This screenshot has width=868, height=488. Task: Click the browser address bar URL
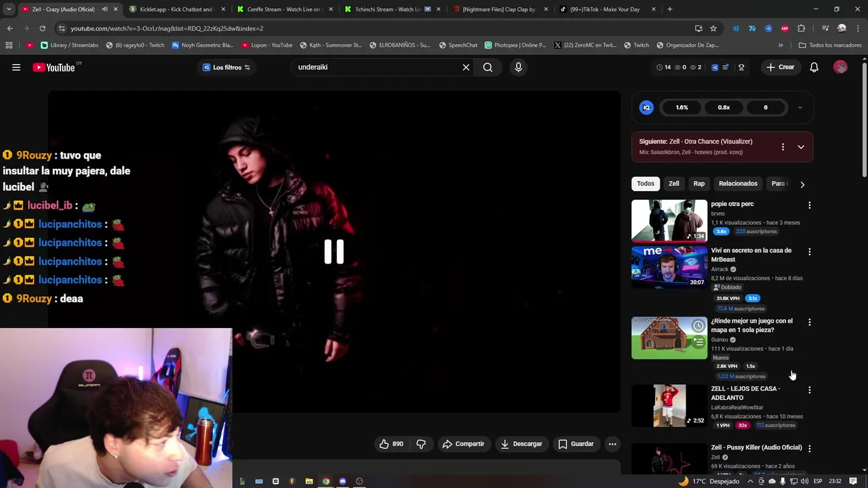pos(167,28)
